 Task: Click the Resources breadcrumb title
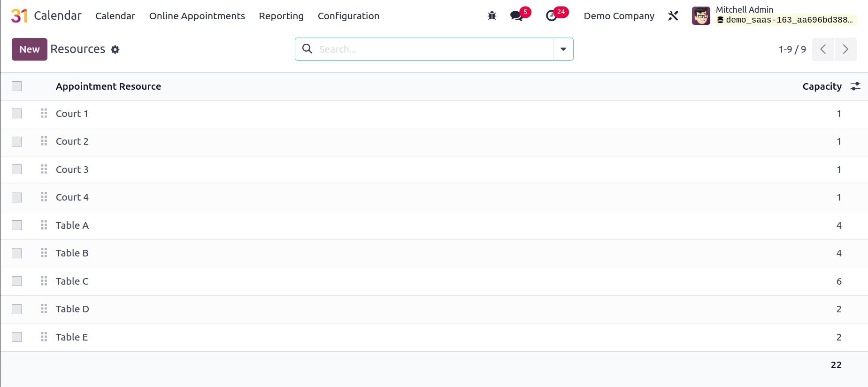78,49
